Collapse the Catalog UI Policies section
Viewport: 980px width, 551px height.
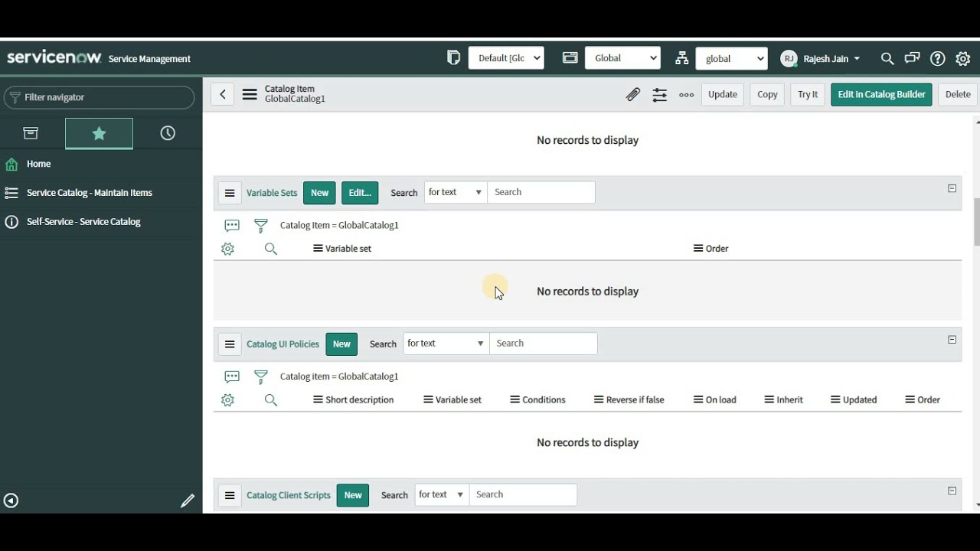click(952, 339)
